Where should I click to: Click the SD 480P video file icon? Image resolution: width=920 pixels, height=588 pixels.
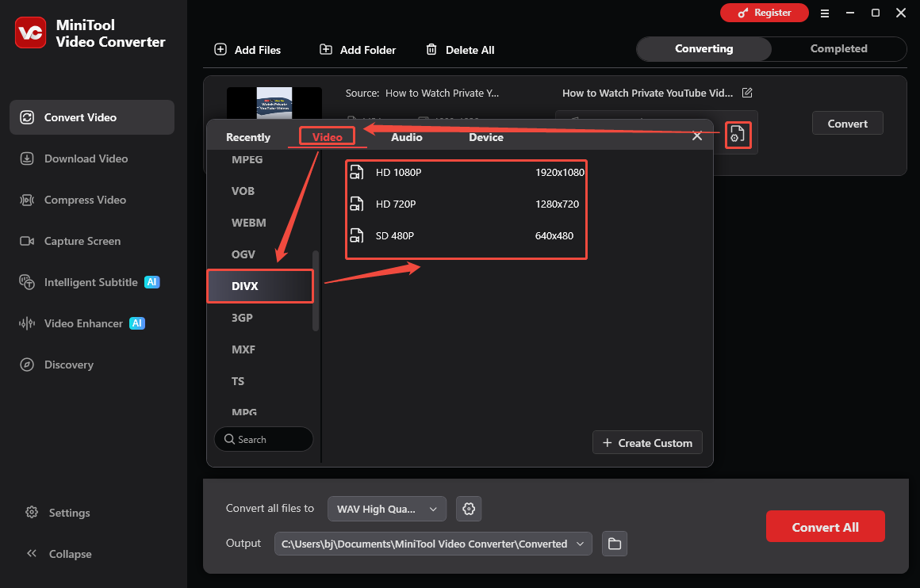(357, 235)
